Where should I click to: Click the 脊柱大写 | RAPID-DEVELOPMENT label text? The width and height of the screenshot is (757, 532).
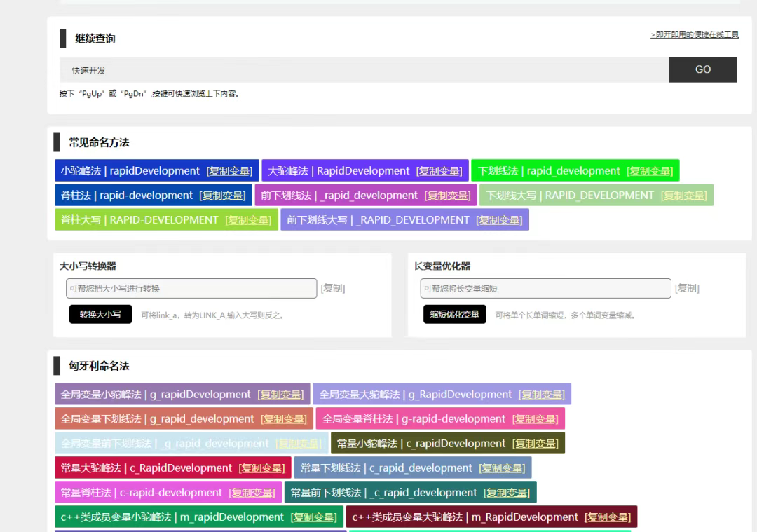point(139,220)
